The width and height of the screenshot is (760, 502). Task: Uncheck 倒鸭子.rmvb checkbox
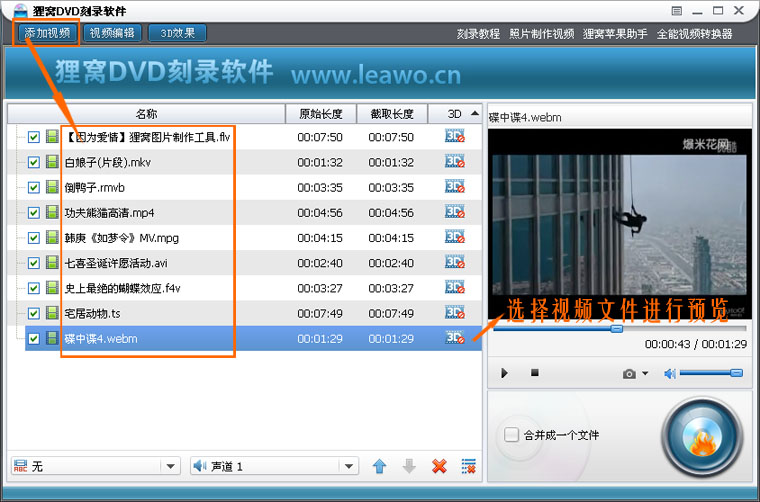[33, 188]
